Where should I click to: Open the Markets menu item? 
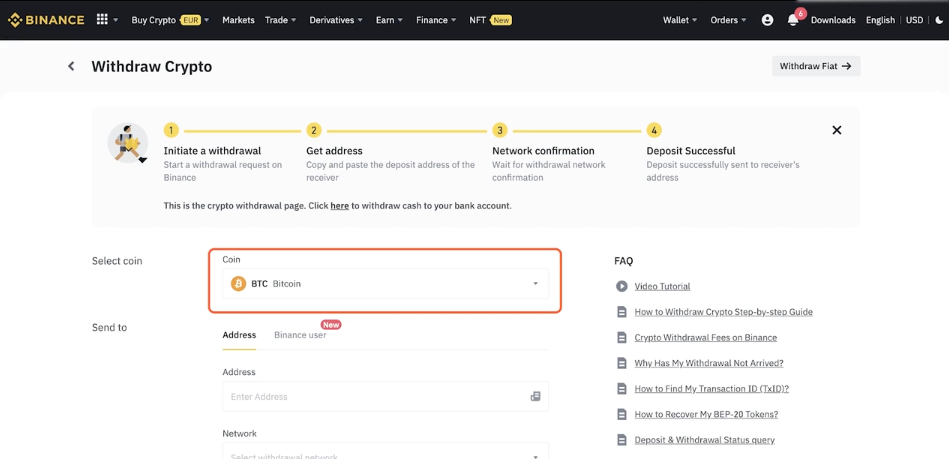click(x=238, y=20)
